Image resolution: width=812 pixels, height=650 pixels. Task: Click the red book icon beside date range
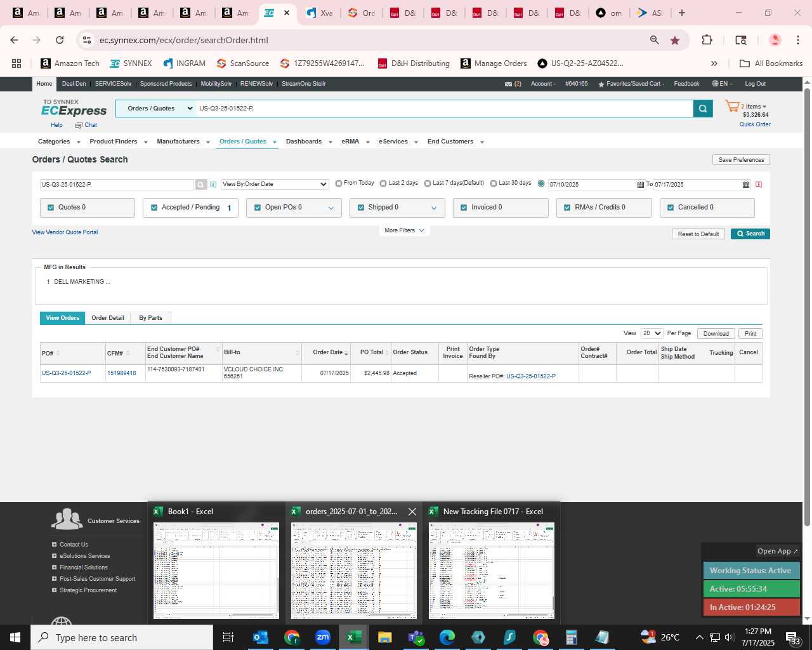[x=759, y=185]
